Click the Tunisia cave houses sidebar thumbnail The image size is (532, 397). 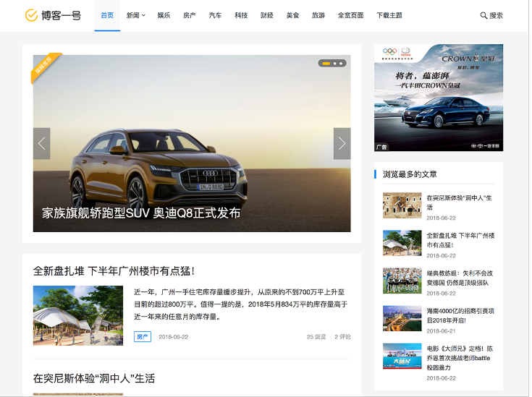402,205
